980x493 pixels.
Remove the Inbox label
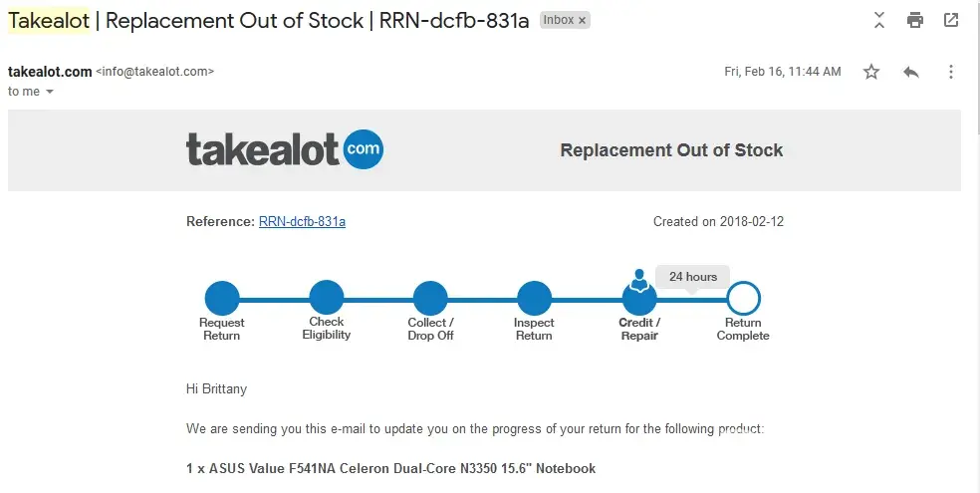(x=583, y=20)
